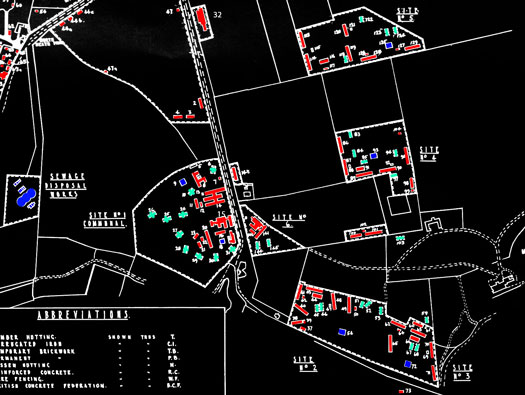
Task: Select blue building 9 in Site 1
Action: point(182,182)
